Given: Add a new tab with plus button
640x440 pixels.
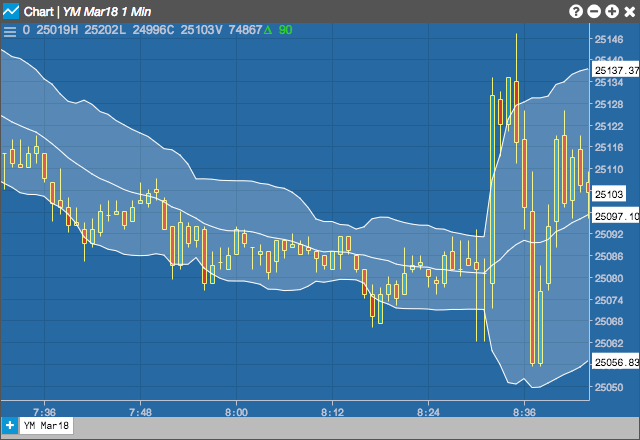Looking at the screenshot, I should tap(9, 425).
